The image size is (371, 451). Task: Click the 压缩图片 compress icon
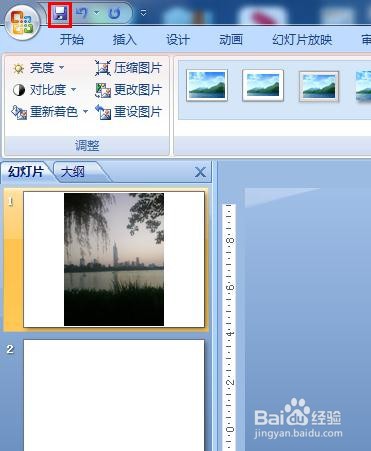pyautogui.click(x=102, y=68)
